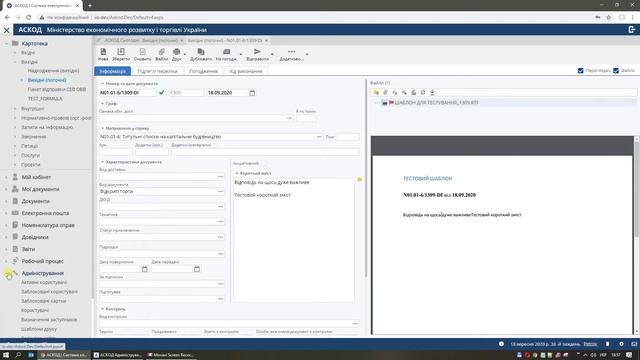Switch to the Погодження tab
640x360 pixels.
(x=203, y=71)
